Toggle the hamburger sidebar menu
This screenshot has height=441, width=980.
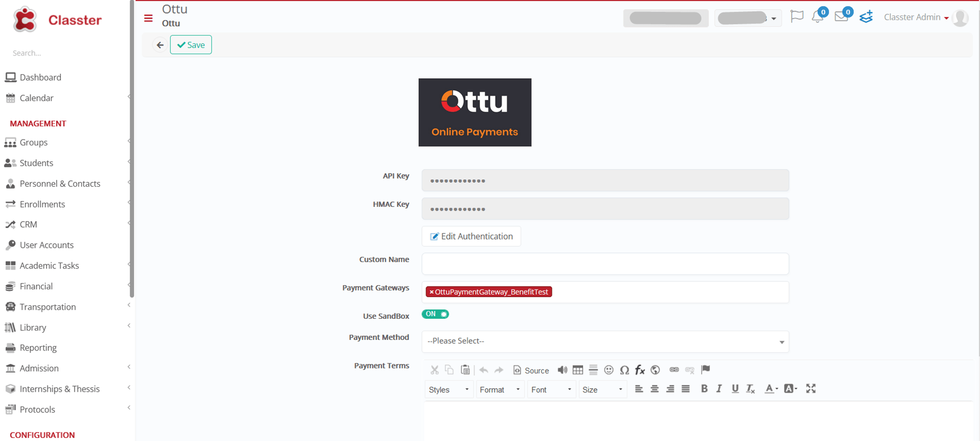[148, 19]
